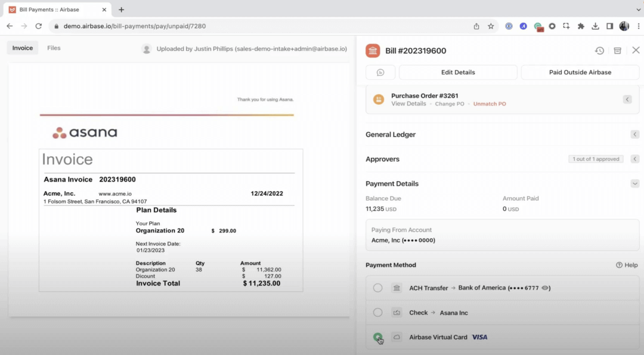Close the Bill Payments browser tab

(104, 10)
